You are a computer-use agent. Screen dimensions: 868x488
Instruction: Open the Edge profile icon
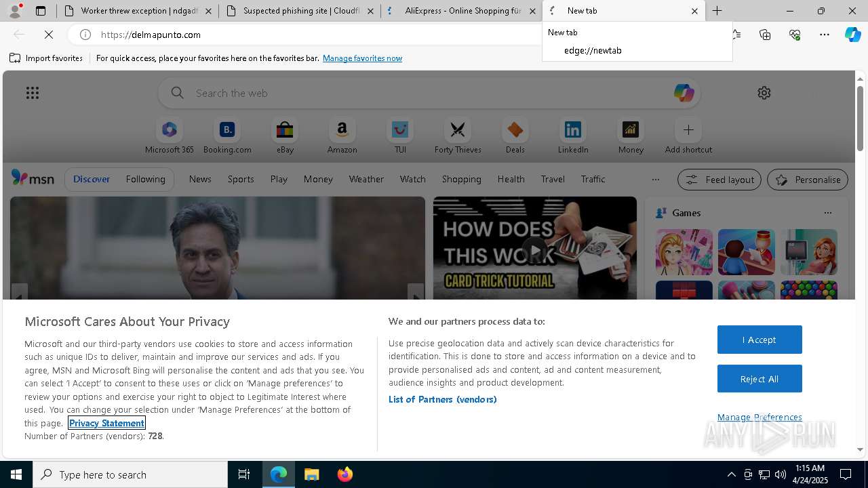point(15,11)
